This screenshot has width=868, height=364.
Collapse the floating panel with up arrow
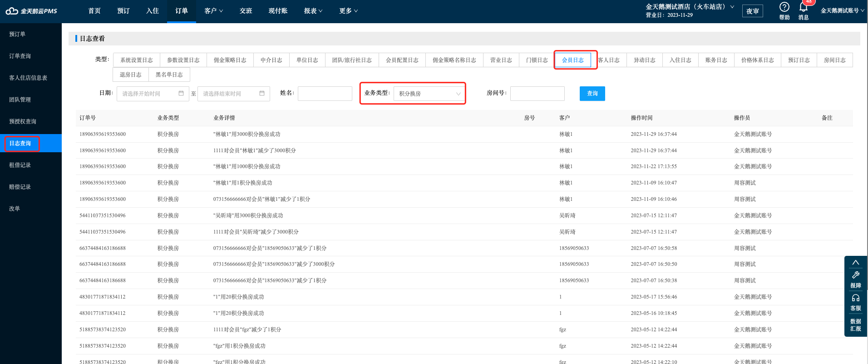pyautogui.click(x=856, y=263)
